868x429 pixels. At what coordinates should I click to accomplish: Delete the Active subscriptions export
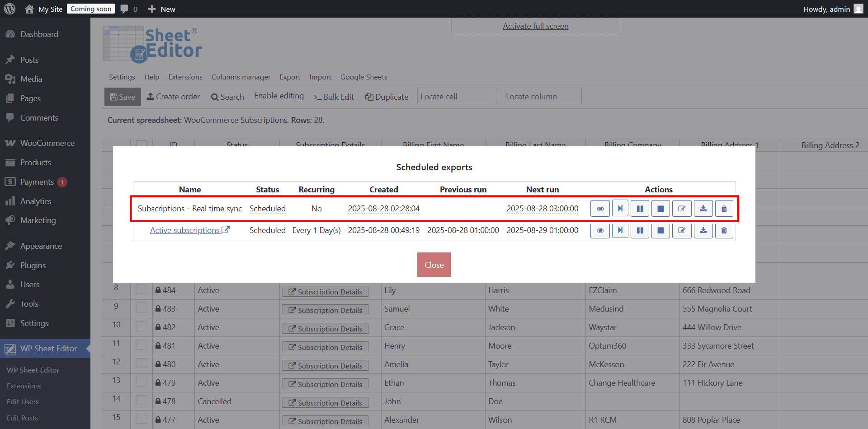pos(724,230)
